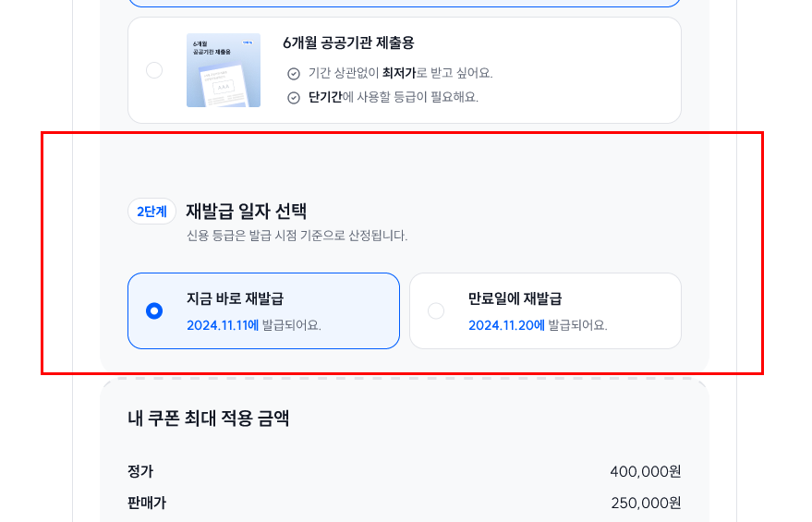Viewport: 812px width, 522px height.
Task: Click the 신용 등급은 발급 시점 description text
Action: [297, 236]
